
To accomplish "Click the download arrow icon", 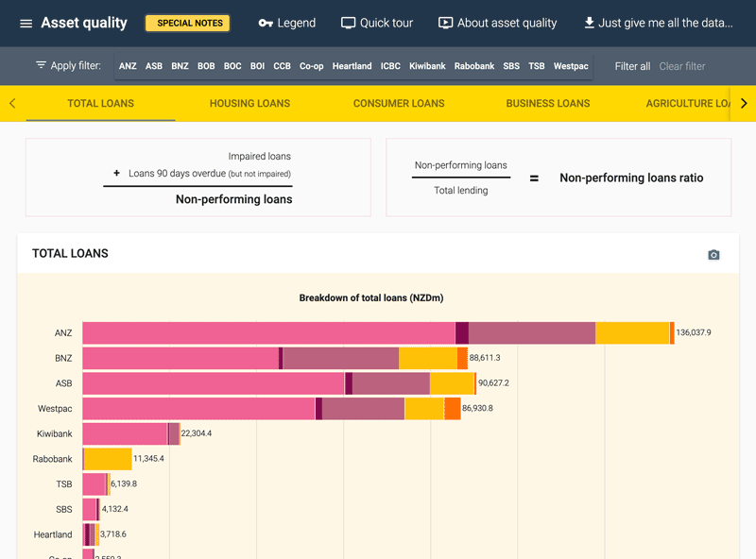I will click(x=589, y=23).
